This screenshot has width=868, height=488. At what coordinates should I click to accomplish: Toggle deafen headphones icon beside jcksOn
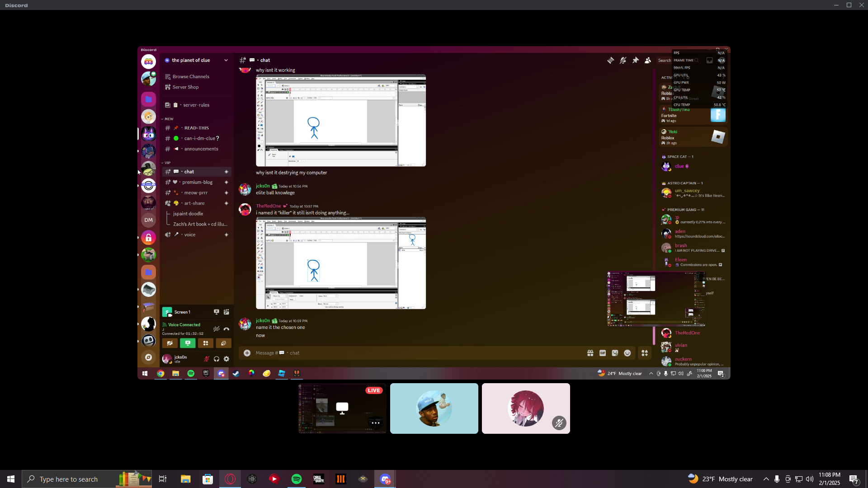[217, 359]
